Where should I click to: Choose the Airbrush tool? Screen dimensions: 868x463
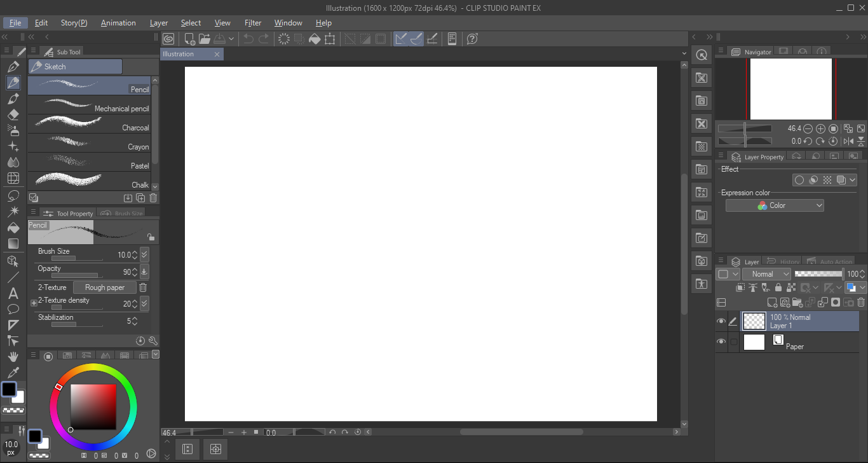(x=13, y=130)
